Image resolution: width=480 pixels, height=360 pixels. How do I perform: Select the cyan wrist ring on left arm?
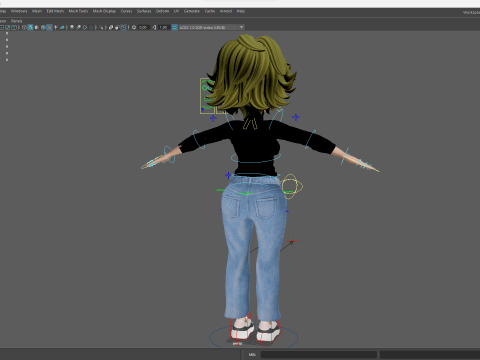[x=169, y=154]
